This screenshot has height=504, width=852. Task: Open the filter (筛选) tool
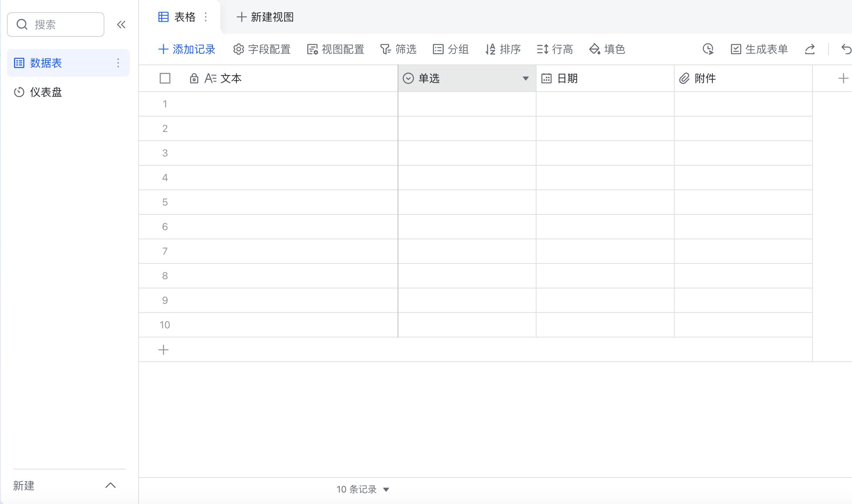coord(398,49)
